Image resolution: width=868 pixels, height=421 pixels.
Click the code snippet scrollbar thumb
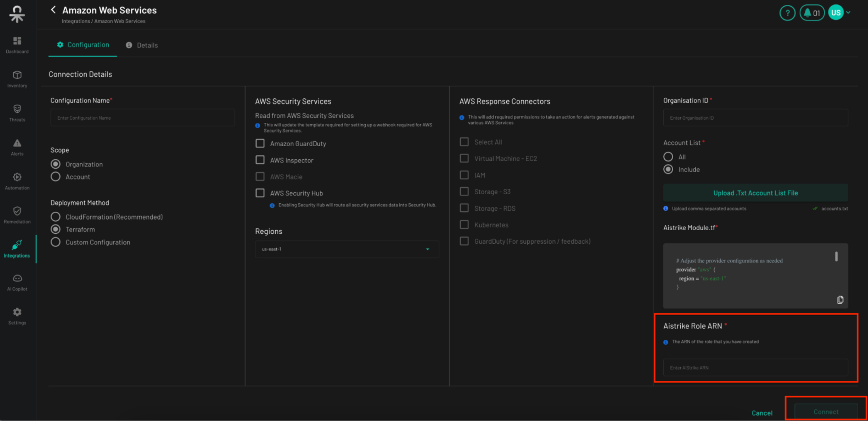pyautogui.click(x=836, y=257)
